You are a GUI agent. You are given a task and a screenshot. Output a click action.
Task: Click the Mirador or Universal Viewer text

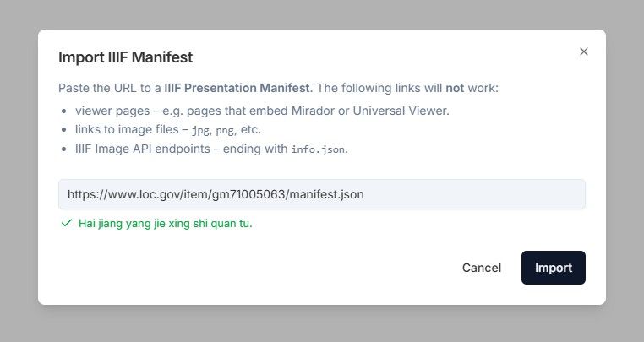[x=370, y=111]
